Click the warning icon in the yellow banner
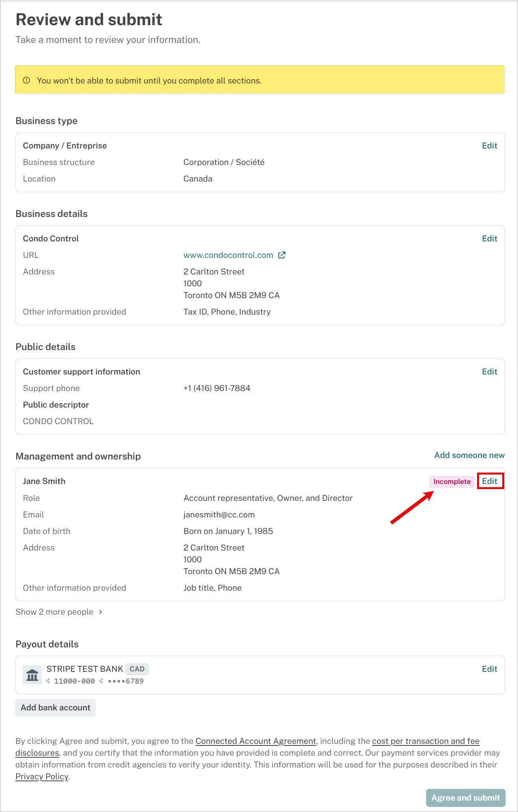The width and height of the screenshot is (518, 812). (26, 80)
